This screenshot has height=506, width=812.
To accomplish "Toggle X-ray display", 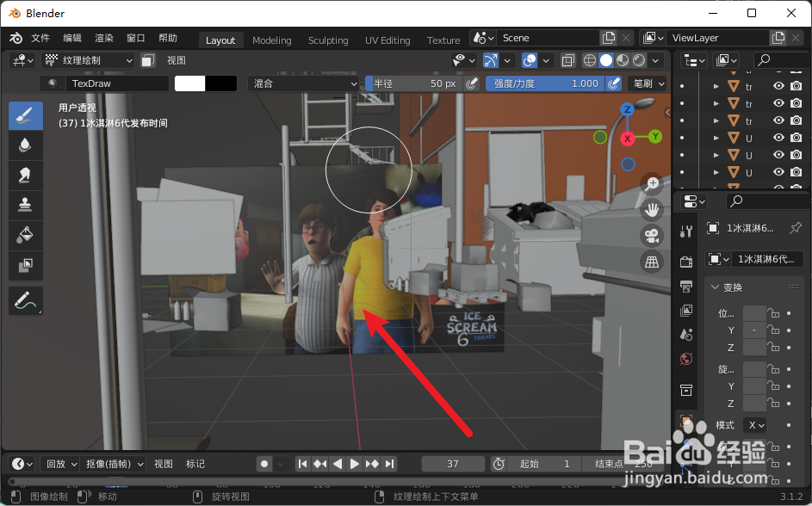I will (568, 60).
